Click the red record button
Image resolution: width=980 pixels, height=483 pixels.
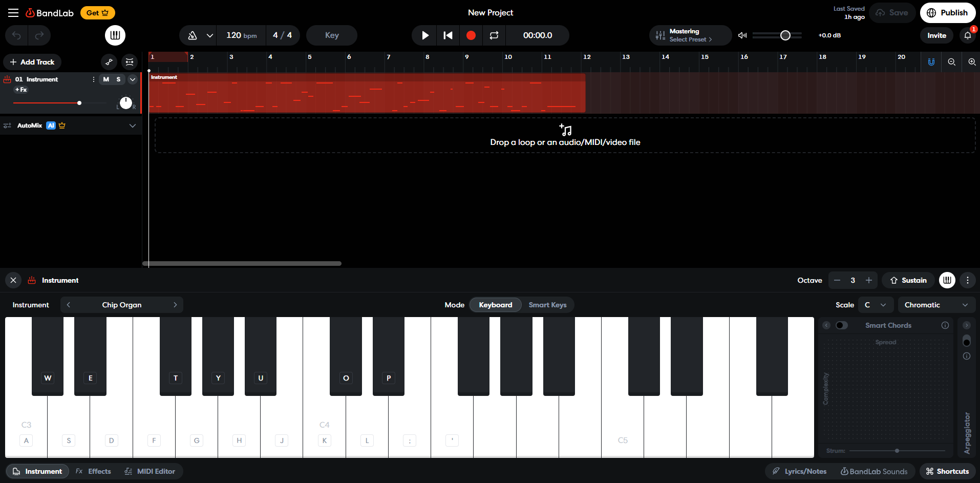click(471, 35)
